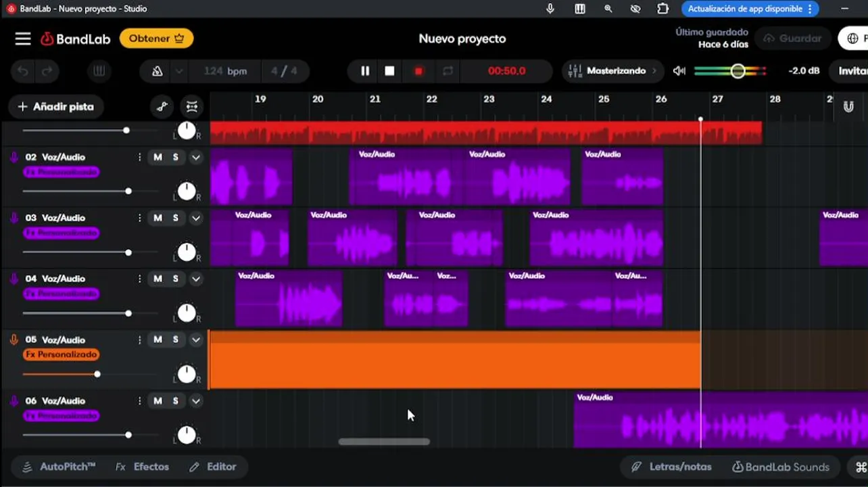Pause playback with the pause button
This screenshot has width=868, height=487.
[x=365, y=71]
